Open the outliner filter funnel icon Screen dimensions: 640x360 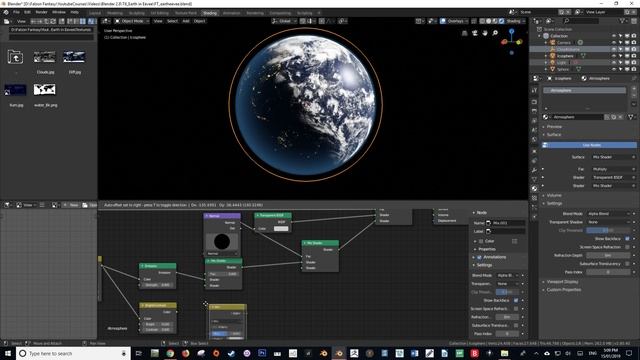622,21
